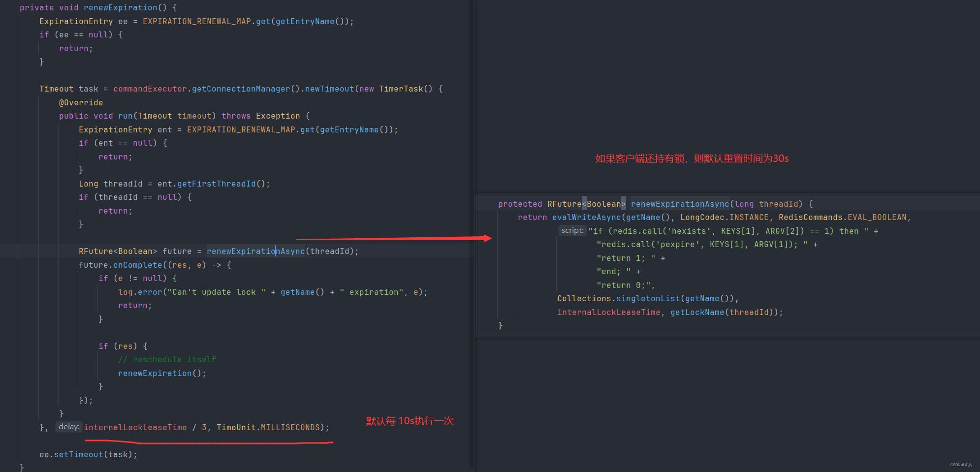Click getFirstThreadId() method call
Viewport: 980px width, 472px height.
(x=221, y=184)
